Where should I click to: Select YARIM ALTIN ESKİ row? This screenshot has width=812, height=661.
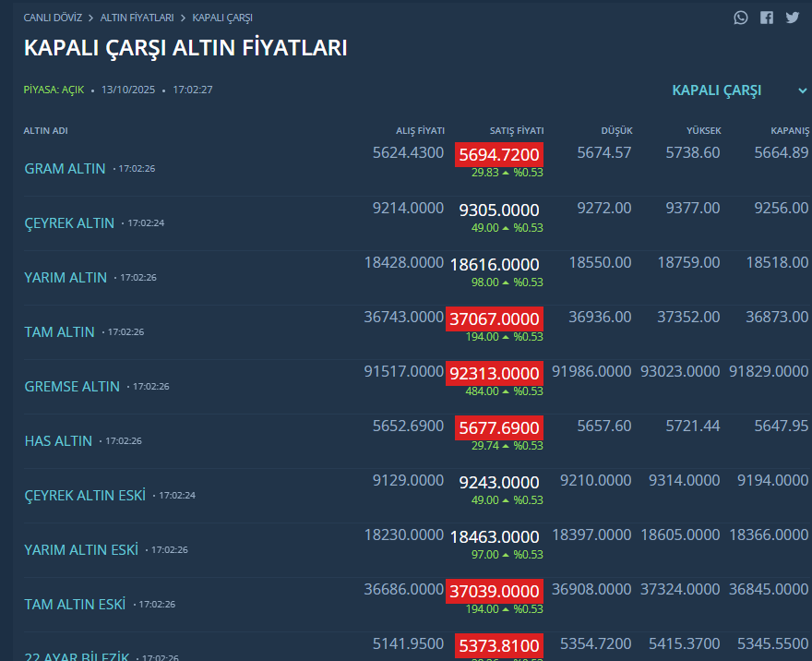pyautogui.click(x=81, y=550)
